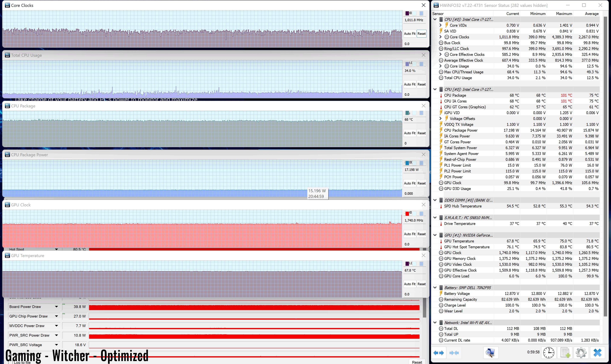The image size is (611, 364).
Task: Click Reset in CPU Package graph
Action: pos(422,133)
